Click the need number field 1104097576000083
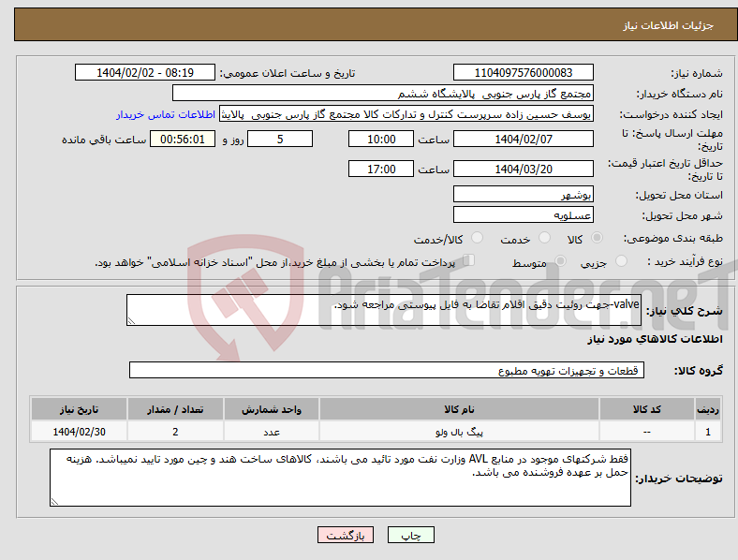 coord(524,72)
